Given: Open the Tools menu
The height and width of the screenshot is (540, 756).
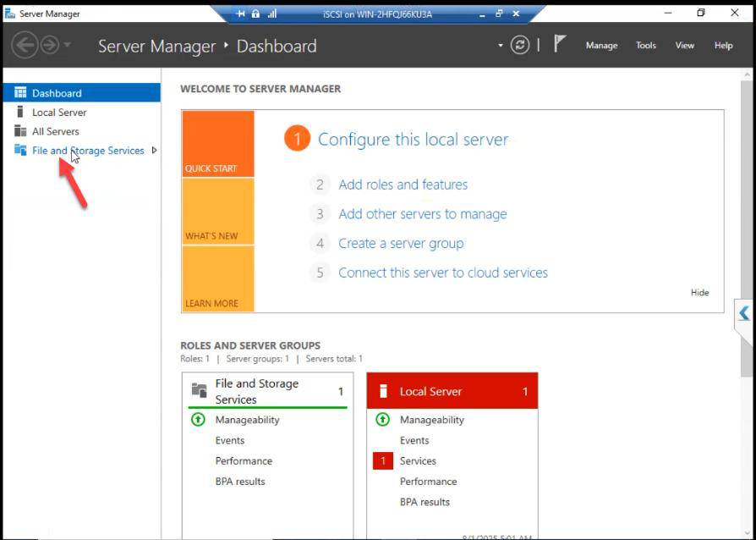Looking at the screenshot, I should [645, 46].
